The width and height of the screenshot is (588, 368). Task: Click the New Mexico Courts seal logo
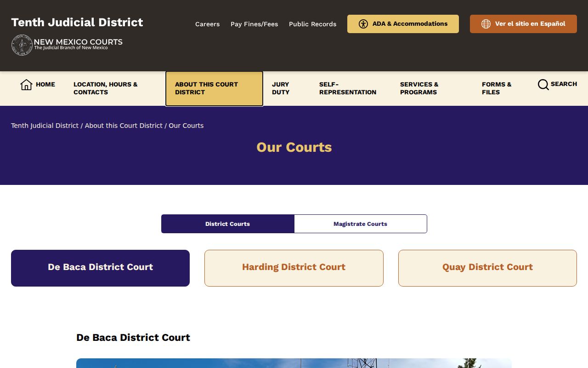(22, 45)
